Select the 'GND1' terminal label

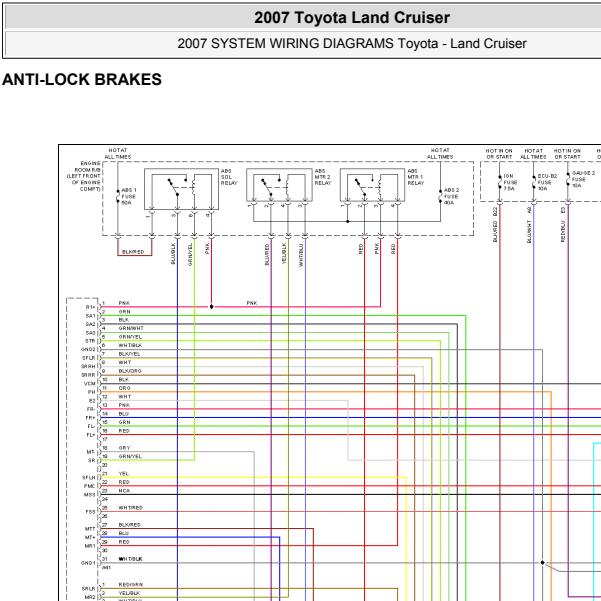pyautogui.click(x=88, y=563)
